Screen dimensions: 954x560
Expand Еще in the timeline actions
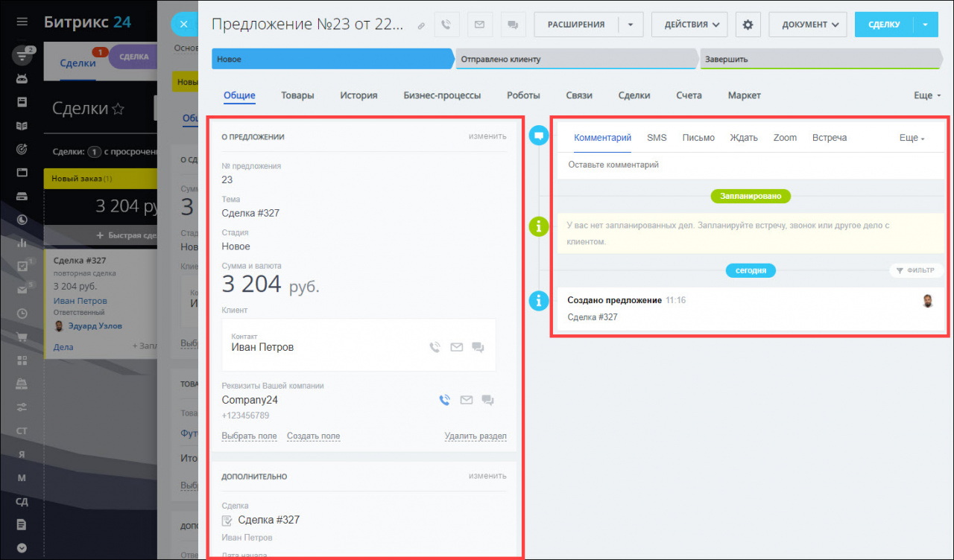coord(912,138)
